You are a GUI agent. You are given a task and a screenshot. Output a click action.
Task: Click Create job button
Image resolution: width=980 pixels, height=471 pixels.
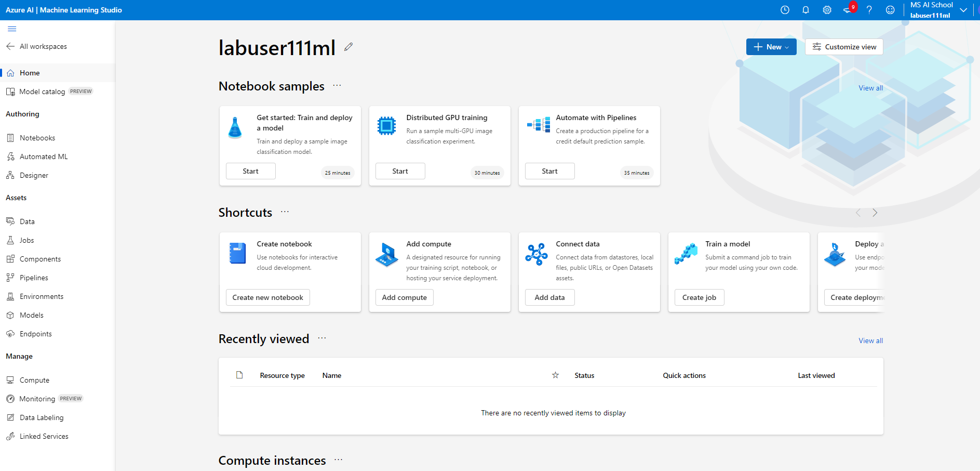click(700, 297)
